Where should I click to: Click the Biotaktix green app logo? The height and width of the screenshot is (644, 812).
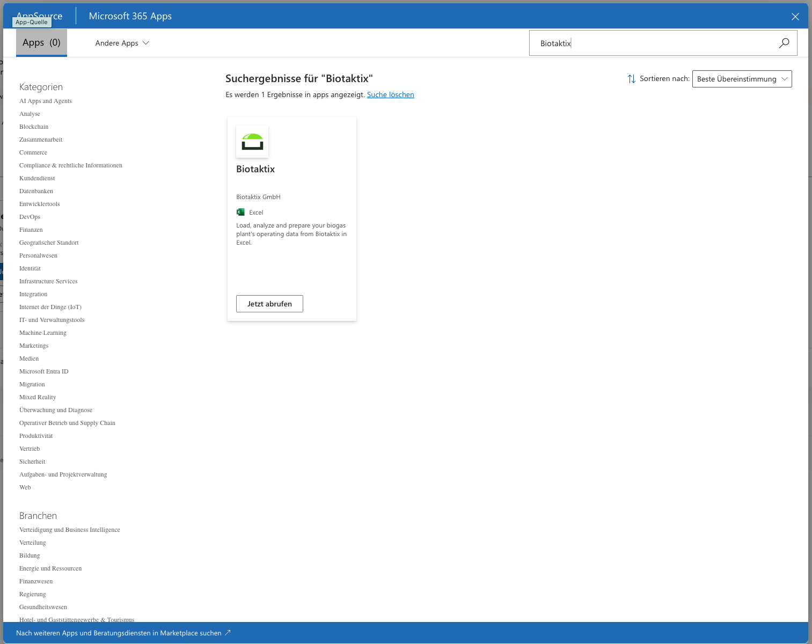(x=252, y=142)
